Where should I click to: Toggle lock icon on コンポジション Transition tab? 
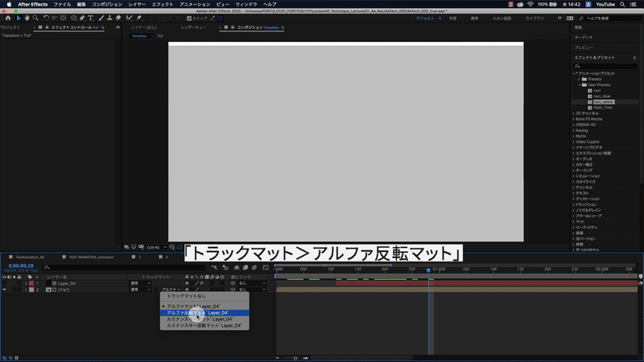pyautogui.click(x=233, y=27)
